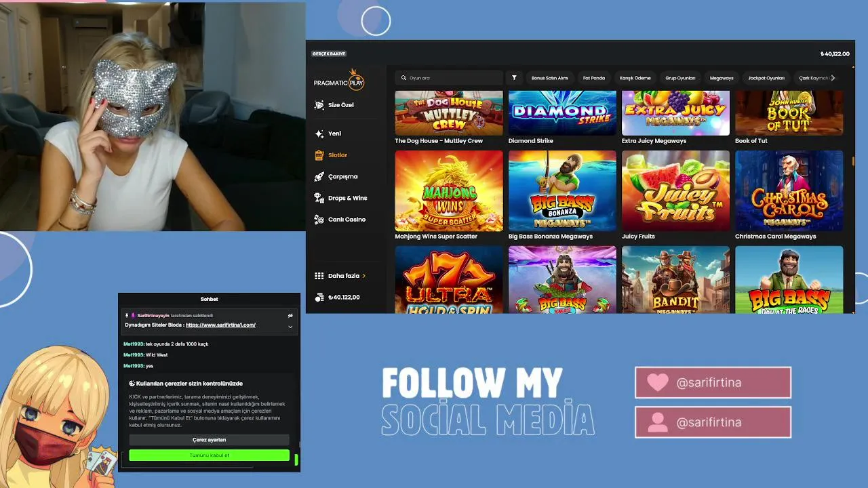Click the wallet balance in sidebar
The height and width of the screenshot is (488, 868).
338,297
